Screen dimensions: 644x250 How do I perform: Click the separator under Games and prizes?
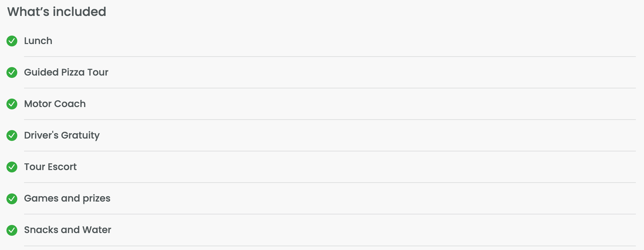tap(329, 214)
